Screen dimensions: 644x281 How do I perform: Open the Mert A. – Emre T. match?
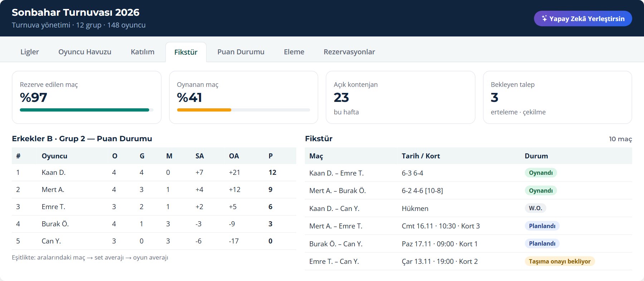tap(336, 226)
